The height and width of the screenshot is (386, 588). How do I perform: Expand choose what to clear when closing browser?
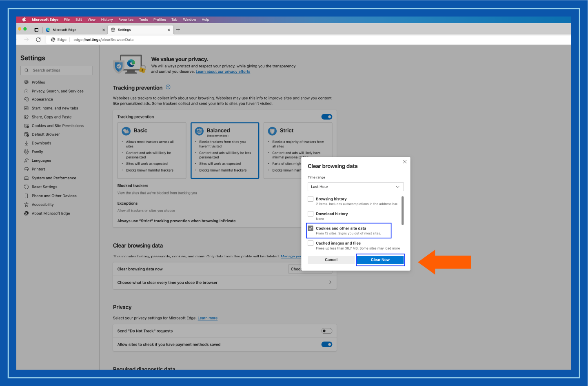tap(331, 282)
